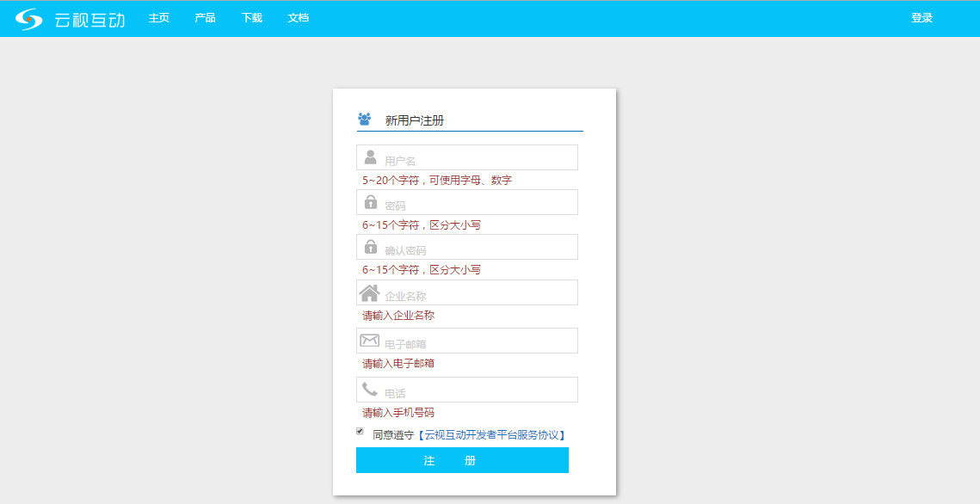Image resolution: width=980 pixels, height=504 pixels.
Task: Click the 登录 link in header
Action: click(921, 18)
